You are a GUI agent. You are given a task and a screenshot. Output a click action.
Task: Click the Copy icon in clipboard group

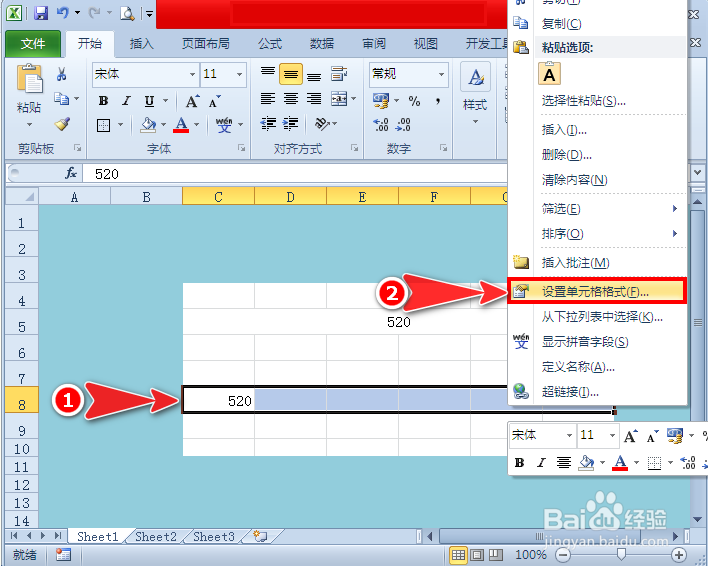pos(61,98)
